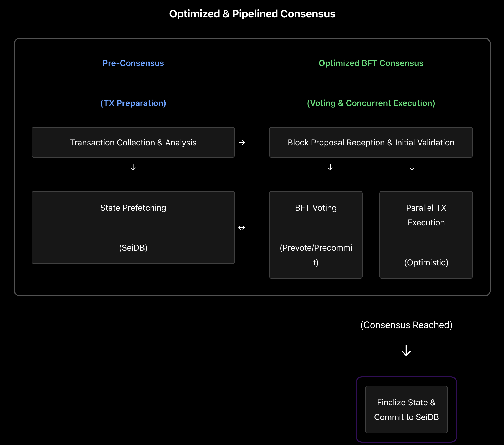Click the Parallel TX Execution title text
Screen dimensions: 504x445
(x=426, y=215)
